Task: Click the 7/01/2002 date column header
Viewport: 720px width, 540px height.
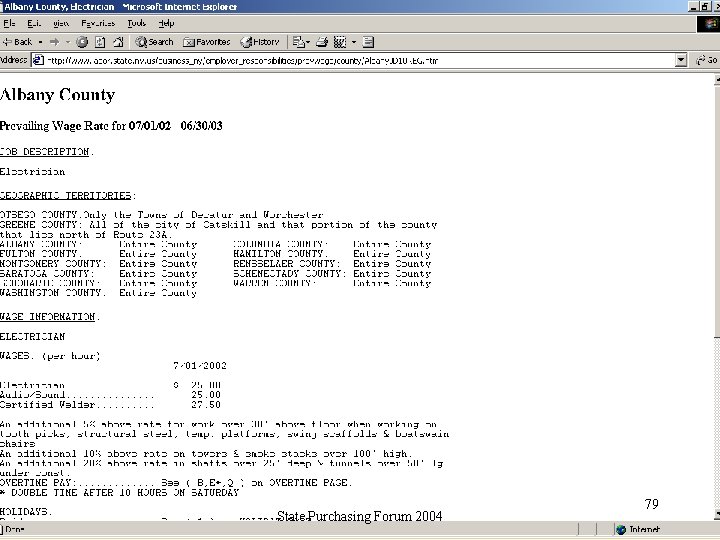Action: [200, 366]
